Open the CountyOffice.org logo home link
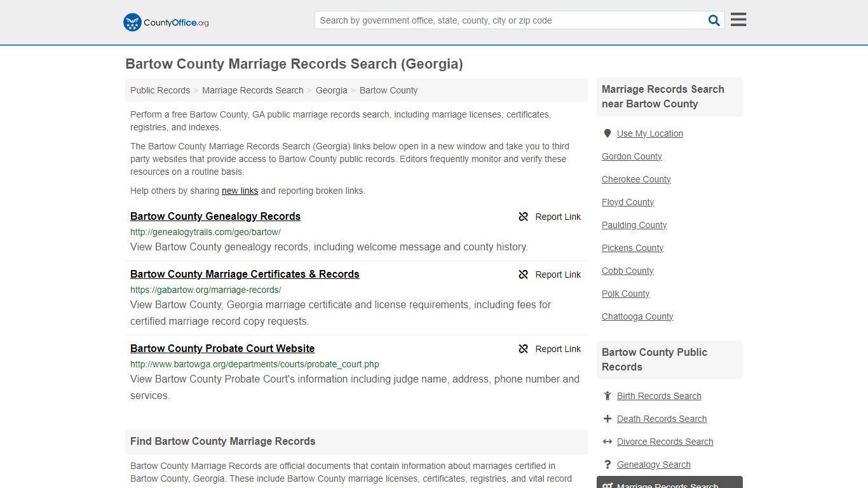Viewport: 868px width, 488px height. 166,22
